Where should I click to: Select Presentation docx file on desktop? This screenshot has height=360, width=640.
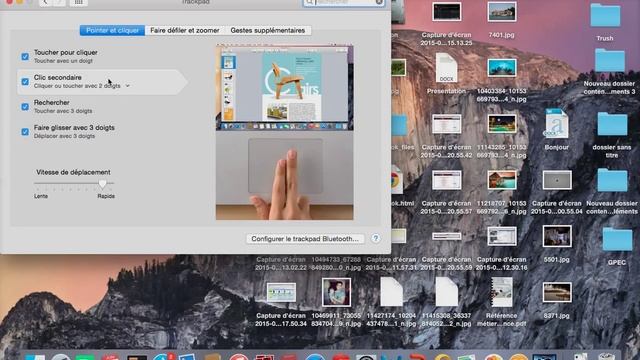[446, 68]
